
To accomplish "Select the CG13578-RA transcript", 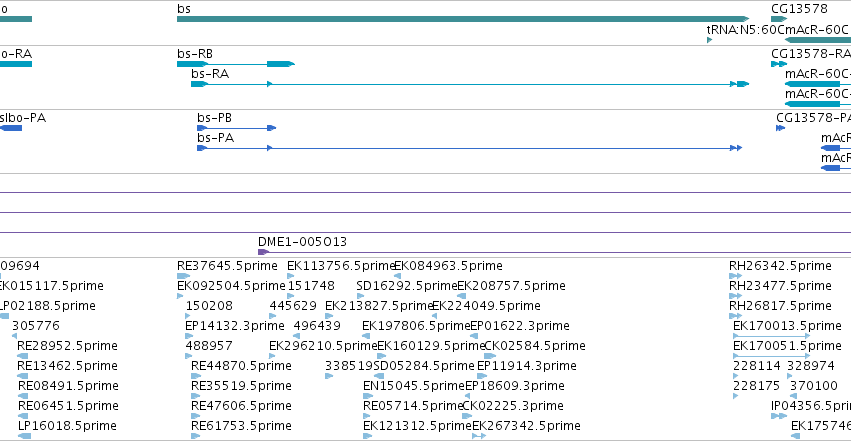I will click(779, 64).
